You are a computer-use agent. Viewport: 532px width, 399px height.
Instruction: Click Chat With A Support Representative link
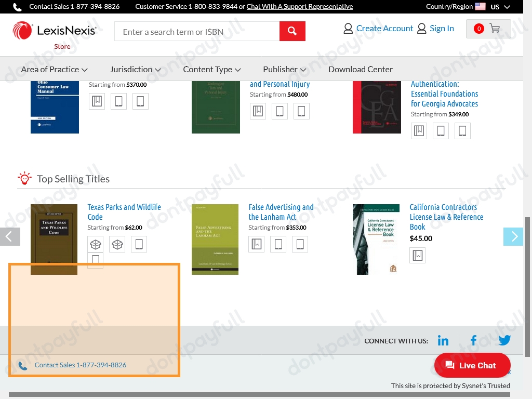point(299,7)
